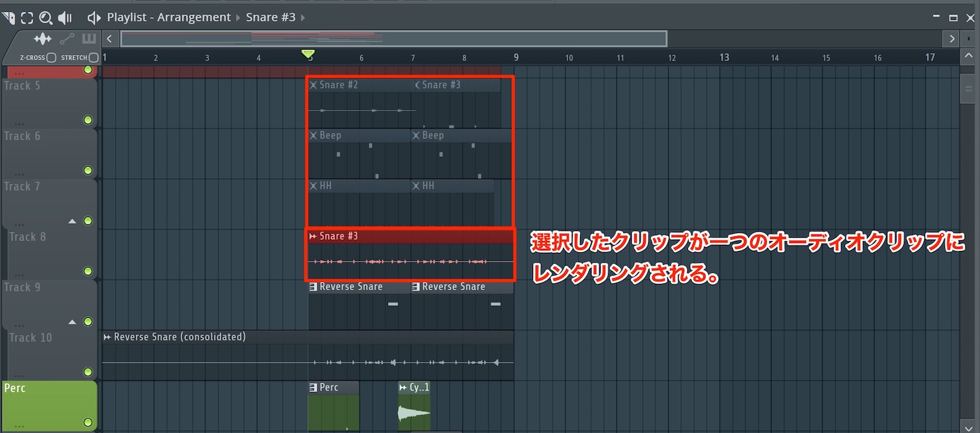Screen dimensions: 980x433
Task: Click bar 13 on the timeline ruler
Action: click(x=724, y=58)
